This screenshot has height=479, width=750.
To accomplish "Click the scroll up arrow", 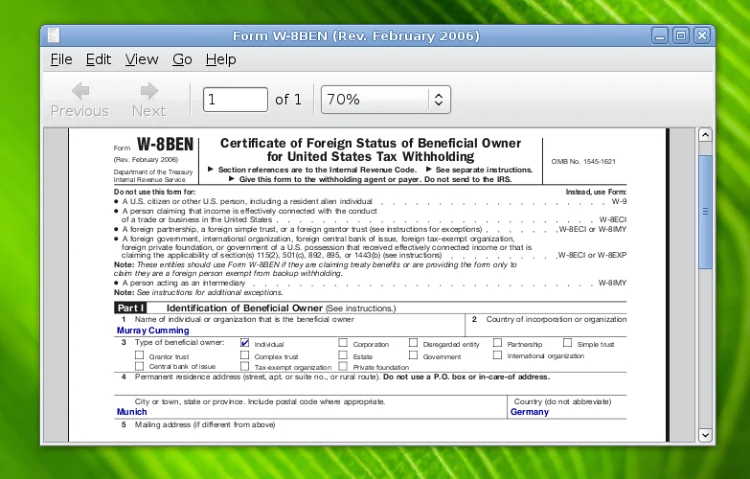I will 705,135.
